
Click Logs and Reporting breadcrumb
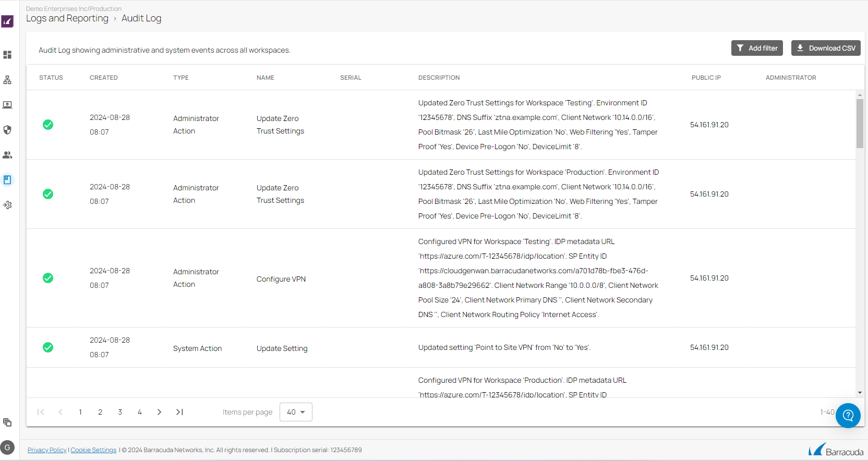tap(67, 18)
